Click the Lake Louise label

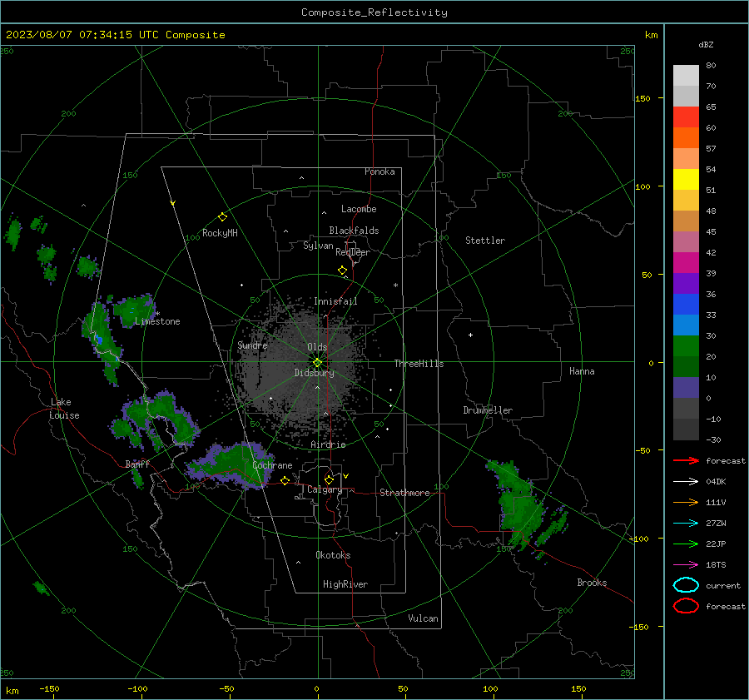64,409
